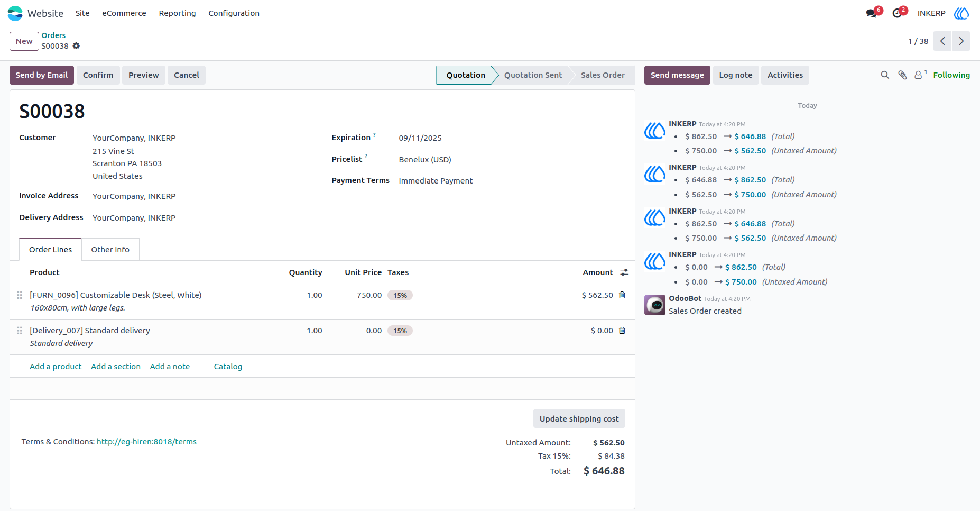Click Add a product link
This screenshot has height=511, width=980.
coord(56,367)
